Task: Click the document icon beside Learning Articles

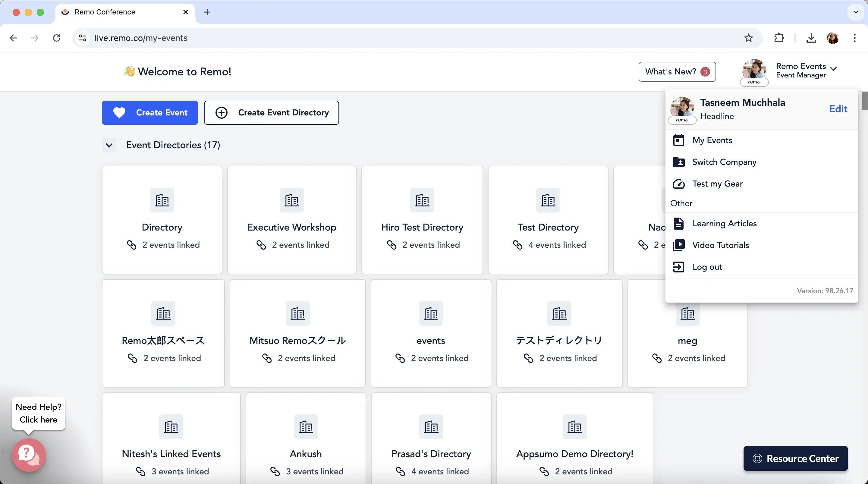Action: (x=679, y=223)
